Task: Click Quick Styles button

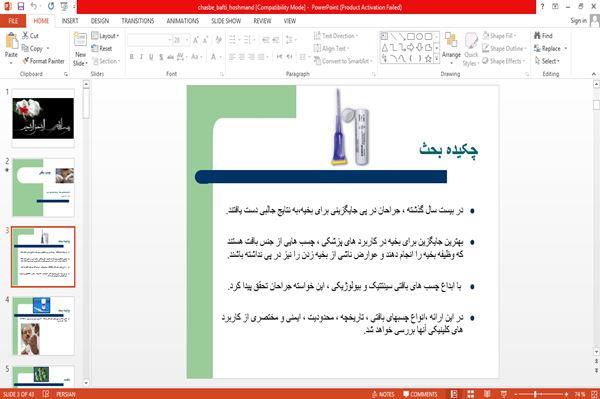Action: tap(471, 49)
